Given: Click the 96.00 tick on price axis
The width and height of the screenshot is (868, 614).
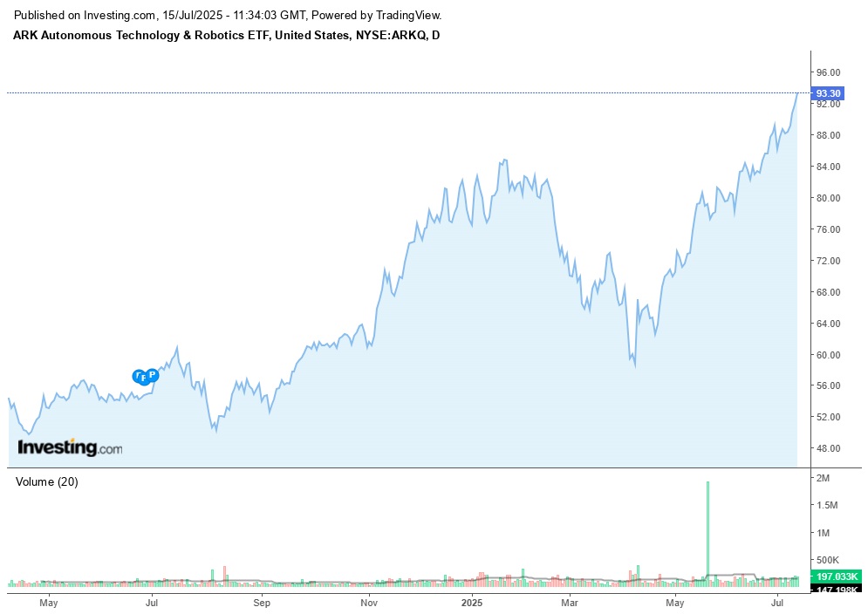Looking at the screenshot, I should pos(828,72).
